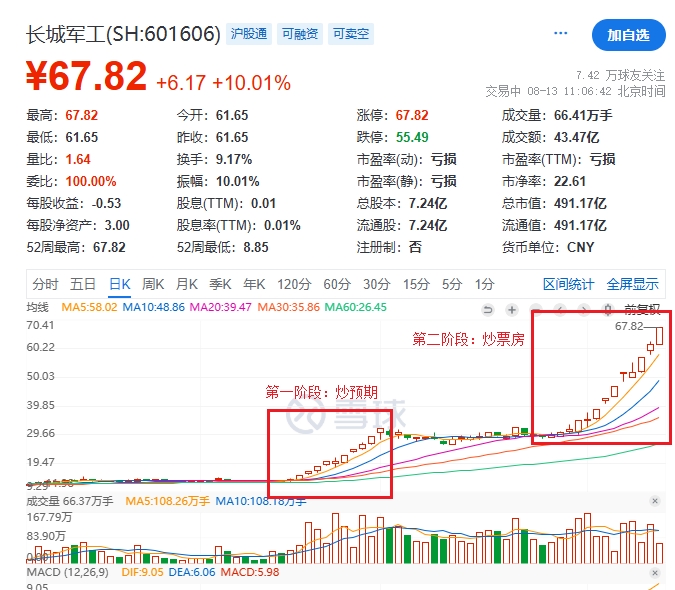675x590 pixels.
Task: Switch to the 60分 interval tab
Action: pyautogui.click(x=337, y=284)
